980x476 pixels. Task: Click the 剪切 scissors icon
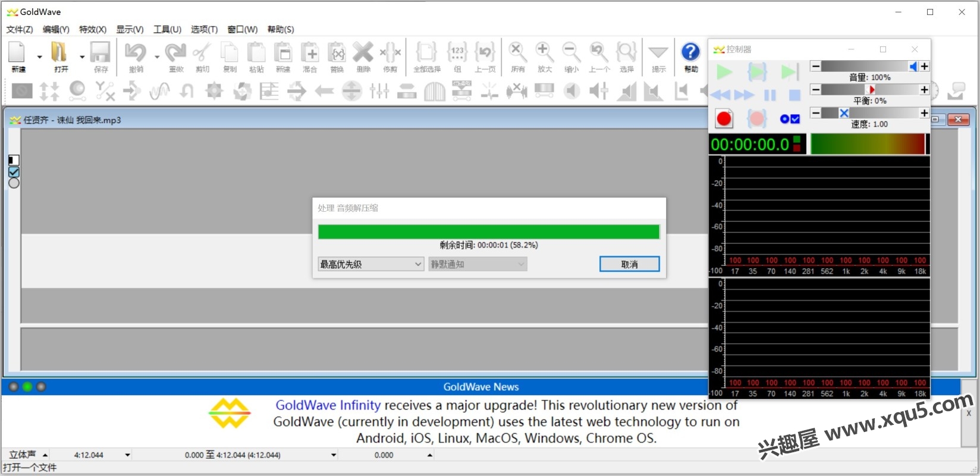[x=202, y=53]
